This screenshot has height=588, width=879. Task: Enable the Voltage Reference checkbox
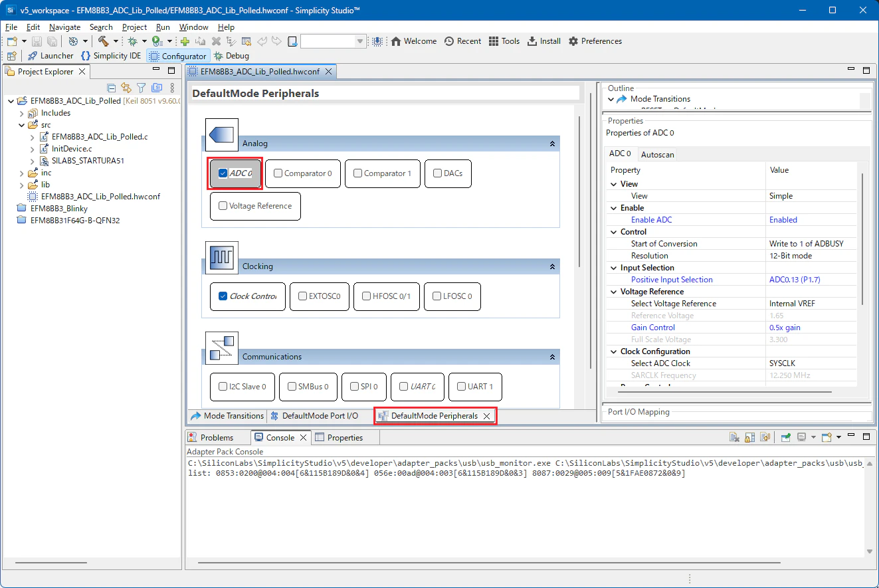click(x=223, y=206)
